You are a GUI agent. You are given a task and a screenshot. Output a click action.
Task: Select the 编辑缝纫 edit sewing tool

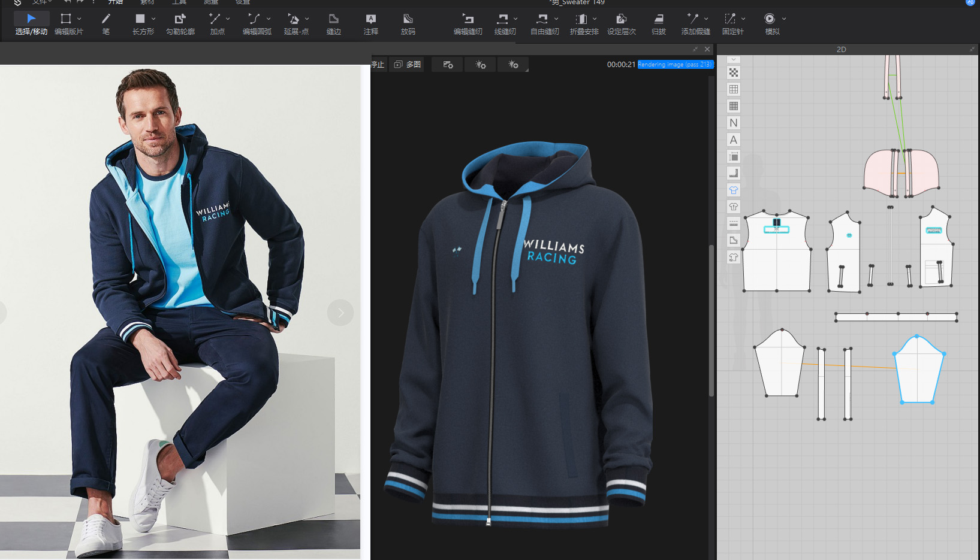pyautogui.click(x=468, y=24)
